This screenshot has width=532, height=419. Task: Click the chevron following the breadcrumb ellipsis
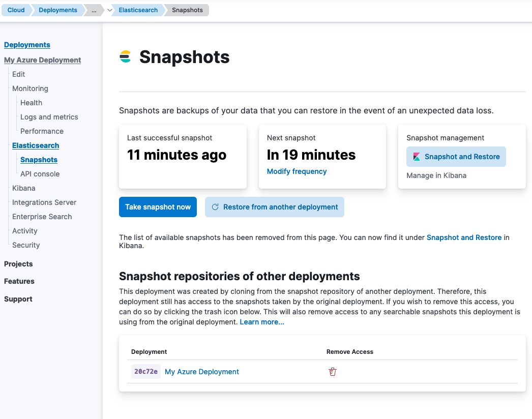tap(109, 10)
